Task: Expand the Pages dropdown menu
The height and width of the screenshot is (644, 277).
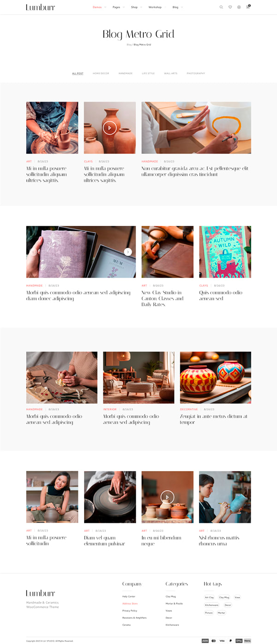Action: (118, 7)
